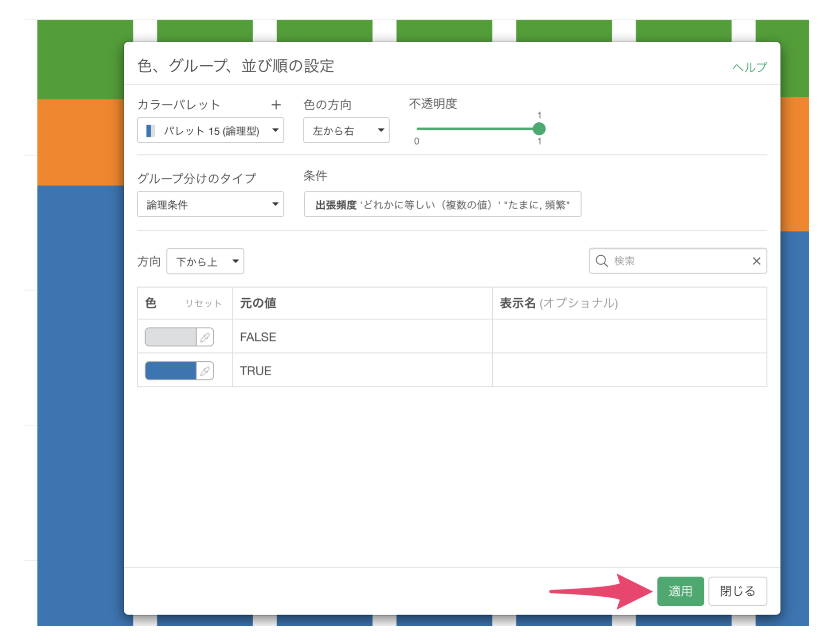Click the 表示名 cell for TRUE row
Viewport: 840px width, 641px height.
(629, 371)
